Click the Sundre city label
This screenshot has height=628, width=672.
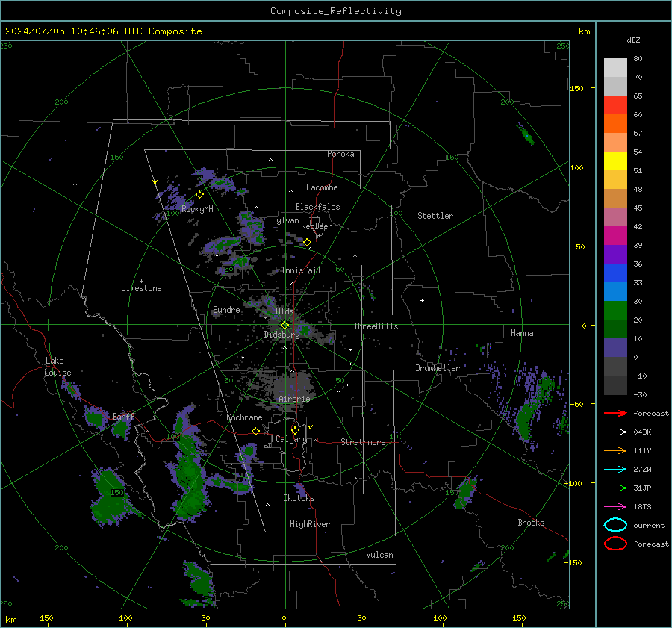[226, 309]
